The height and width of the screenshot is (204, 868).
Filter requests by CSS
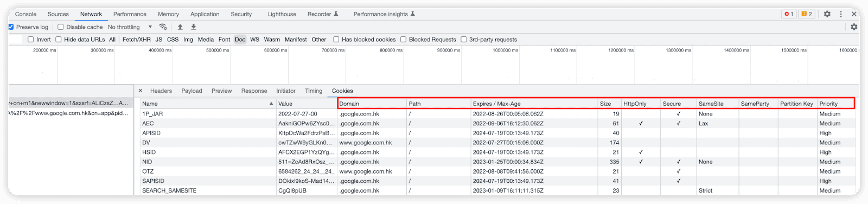pos(173,39)
